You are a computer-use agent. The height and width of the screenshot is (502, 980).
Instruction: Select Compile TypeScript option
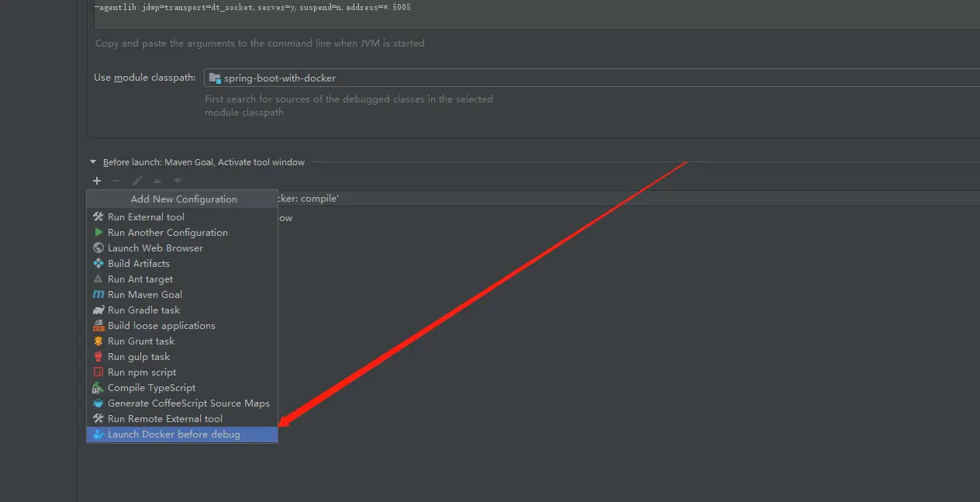(x=182, y=388)
